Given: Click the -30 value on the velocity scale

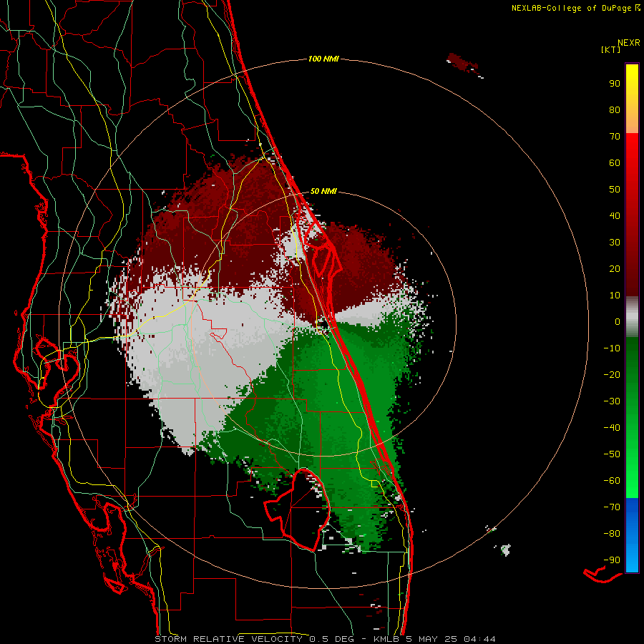Looking at the screenshot, I should tap(612, 401).
